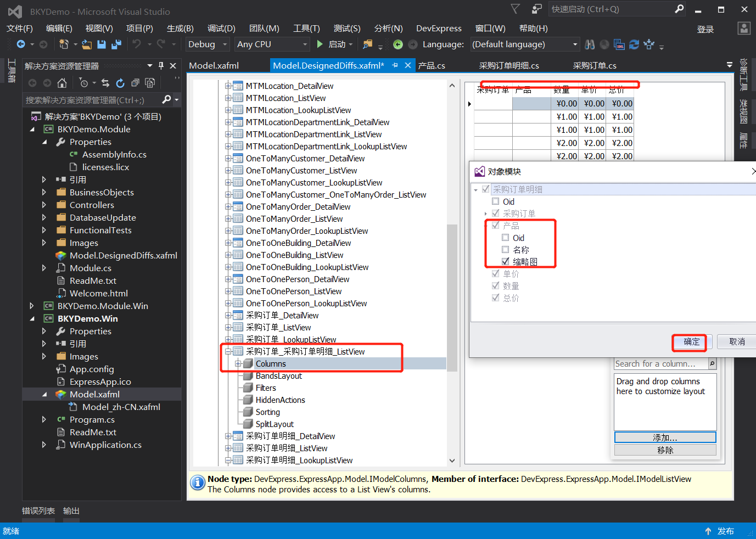The width and height of the screenshot is (756, 539).
Task: Click the 移除 button in the customization panel
Action: [x=665, y=450]
